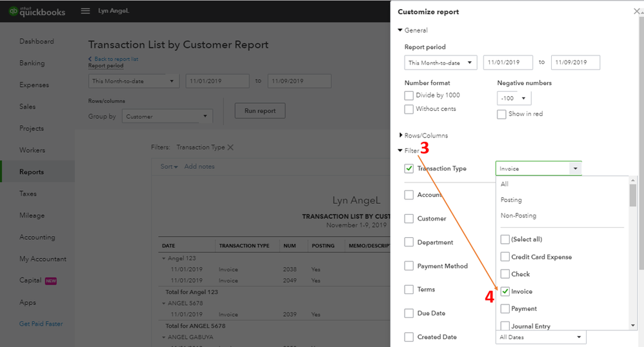Open panel report period dropdown
This screenshot has width=644, height=347.
click(x=441, y=63)
